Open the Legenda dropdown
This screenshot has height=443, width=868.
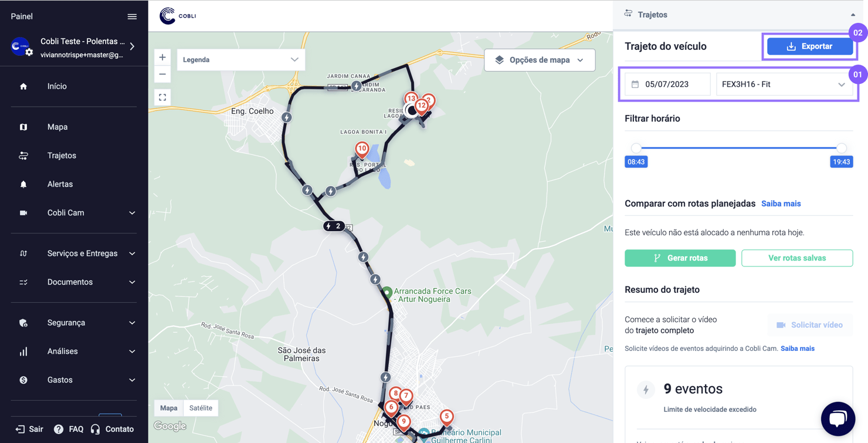[x=240, y=59]
